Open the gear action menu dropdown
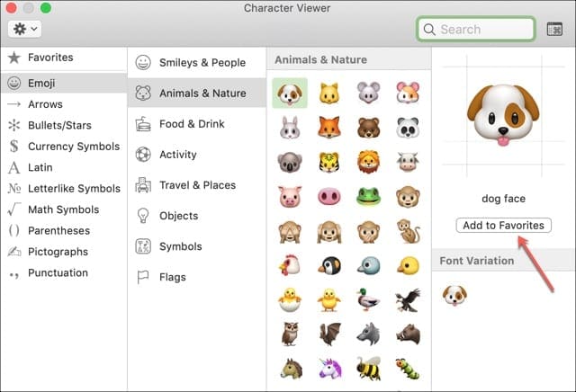Image resolution: width=576 pixels, height=392 pixels. 24,29
